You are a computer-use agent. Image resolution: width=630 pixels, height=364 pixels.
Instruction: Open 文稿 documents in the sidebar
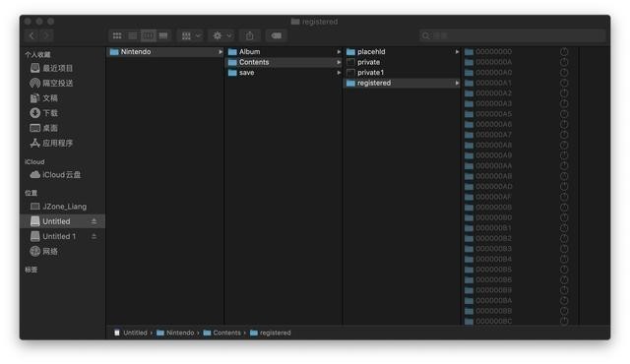pyautogui.click(x=44, y=98)
